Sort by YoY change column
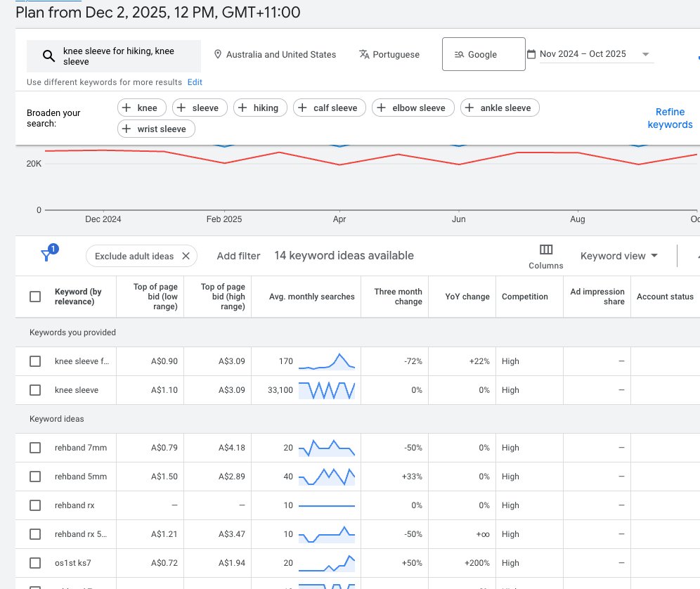Screen dimensions: 700x589 [x=467, y=297]
